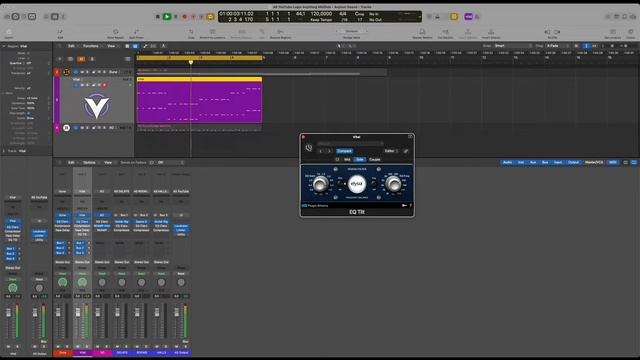Adjust the left EQ Gain knob on elysia
The image size is (640, 360).
pos(320,184)
